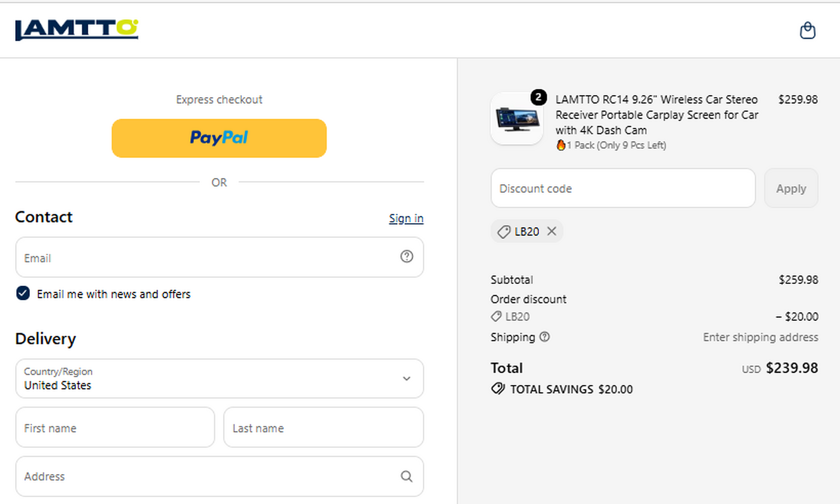Click the car stereo product thumbnail
This screenshot has height=504, width=840.
[517, 119]
